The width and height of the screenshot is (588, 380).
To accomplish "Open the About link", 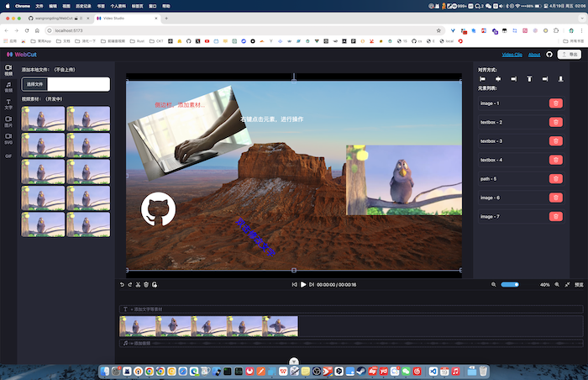I will point(534,55).
